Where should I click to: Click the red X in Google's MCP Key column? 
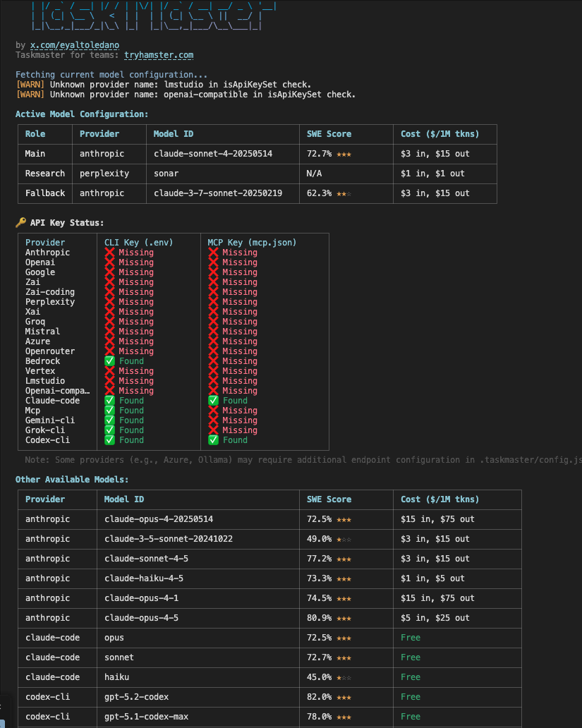pyautogui.click(x=213, y=272)
